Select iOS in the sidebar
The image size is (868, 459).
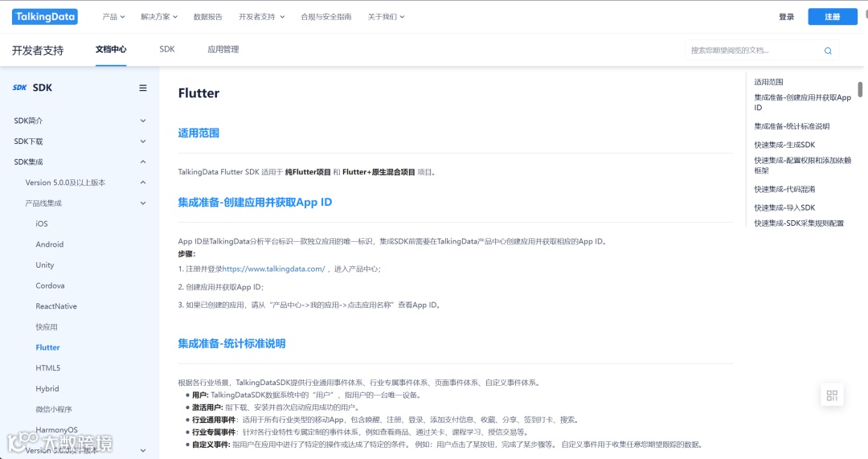tap(42, 223)
